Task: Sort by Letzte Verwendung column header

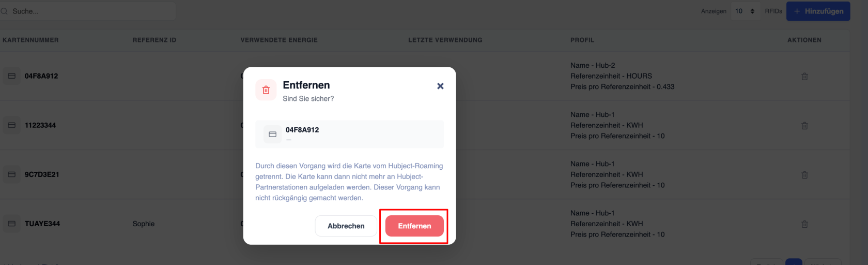Action: pyautogui.click(x=445, y=40)
